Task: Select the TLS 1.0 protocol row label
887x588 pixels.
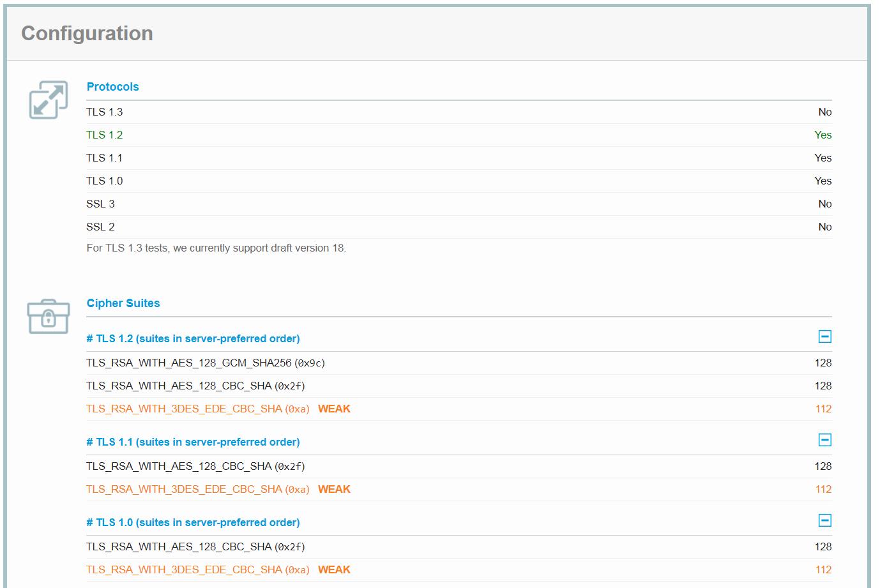Action: coord(104,181)
